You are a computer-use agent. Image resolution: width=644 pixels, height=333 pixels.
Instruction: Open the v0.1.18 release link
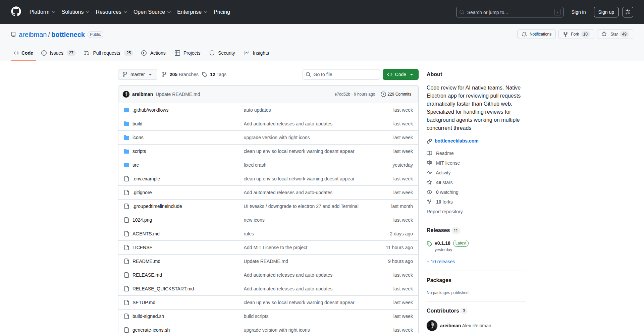(x=442, y=243)
